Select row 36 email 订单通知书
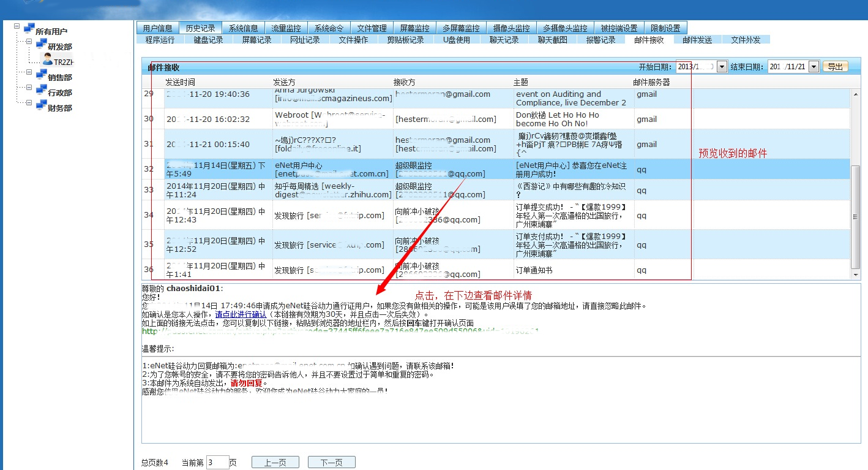The width and height of the screenshot is (868, 470). click(496, 270)
